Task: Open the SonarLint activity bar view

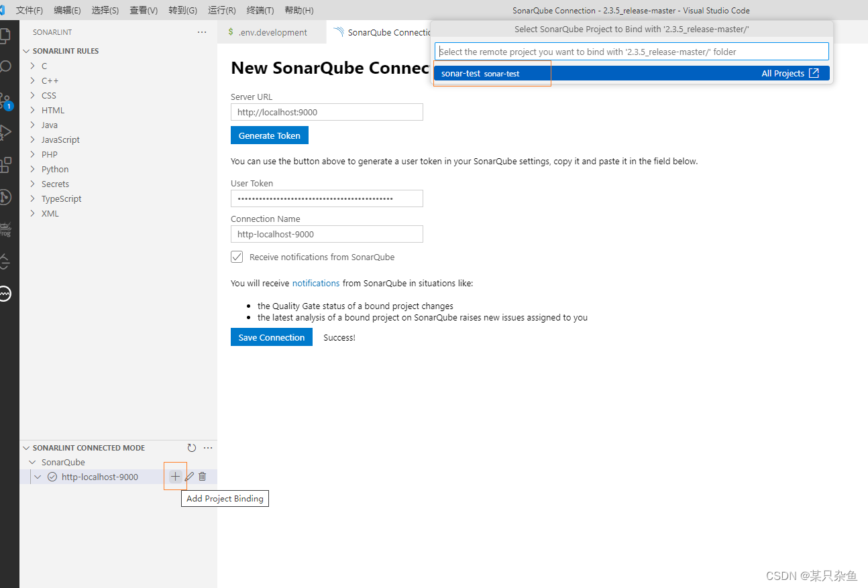Action: coord(5,293)
